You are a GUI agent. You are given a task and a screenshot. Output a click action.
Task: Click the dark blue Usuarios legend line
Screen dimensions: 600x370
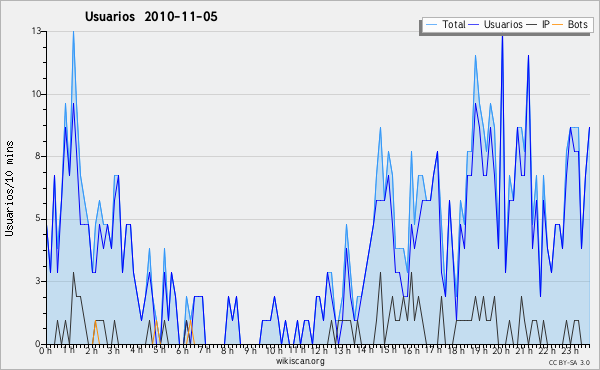click(x=474, y=25)
